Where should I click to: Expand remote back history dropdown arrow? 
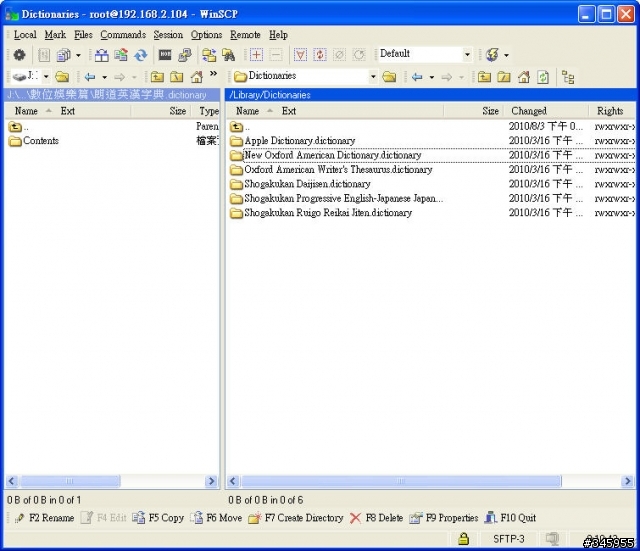432,77
